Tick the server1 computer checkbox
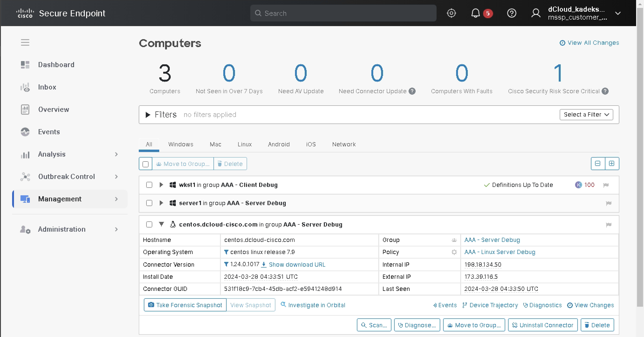 pyautogui.click(x=149, y=203)
